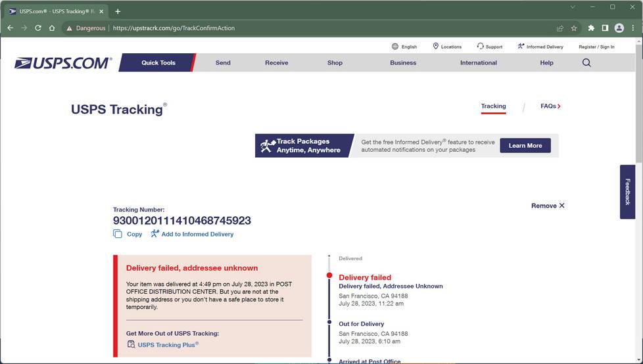
Task: Switch to the Tracking tab
Action: tap(493, 106)
